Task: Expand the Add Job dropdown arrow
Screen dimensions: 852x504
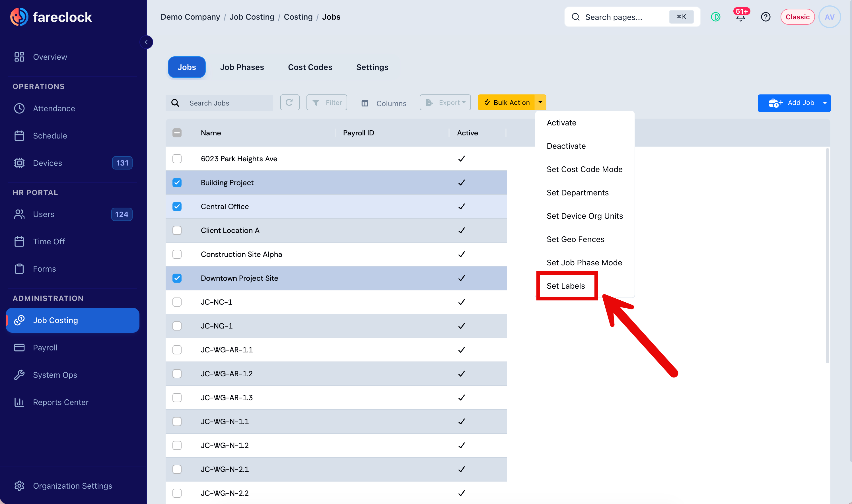Action: point(825,103)
